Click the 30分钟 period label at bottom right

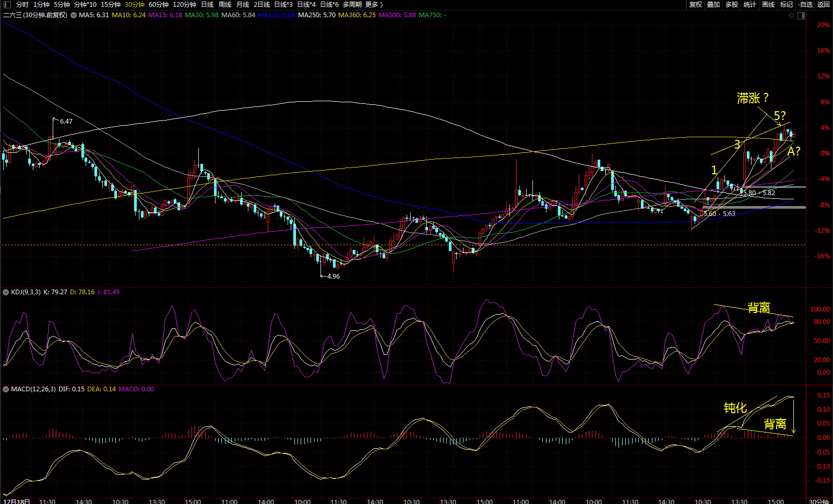(818, 501)
